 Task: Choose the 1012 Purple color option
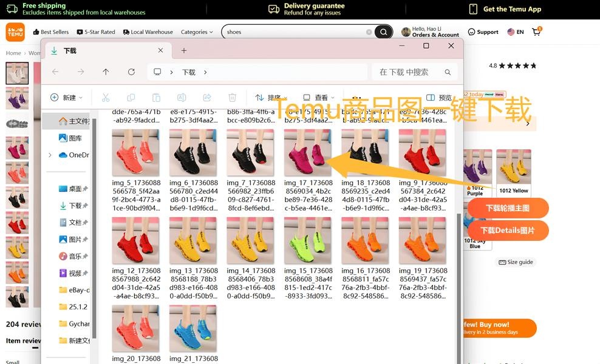(x=477, y=174)
